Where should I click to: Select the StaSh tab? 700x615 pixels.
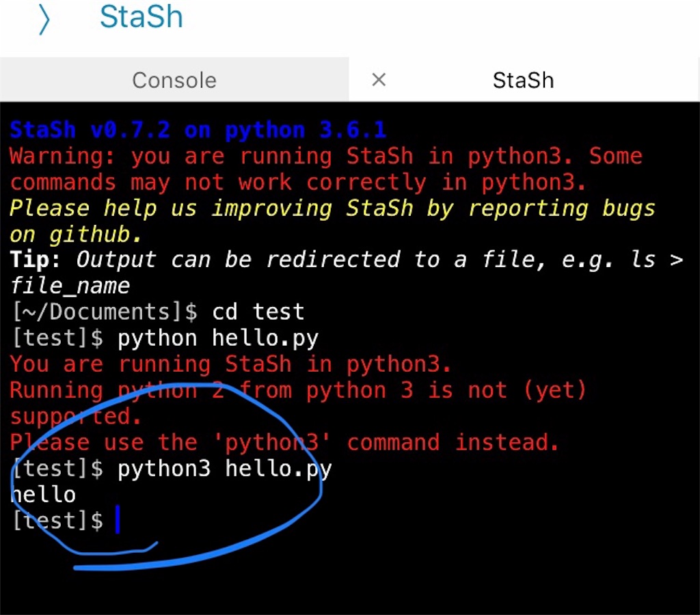tap(523, 81)
